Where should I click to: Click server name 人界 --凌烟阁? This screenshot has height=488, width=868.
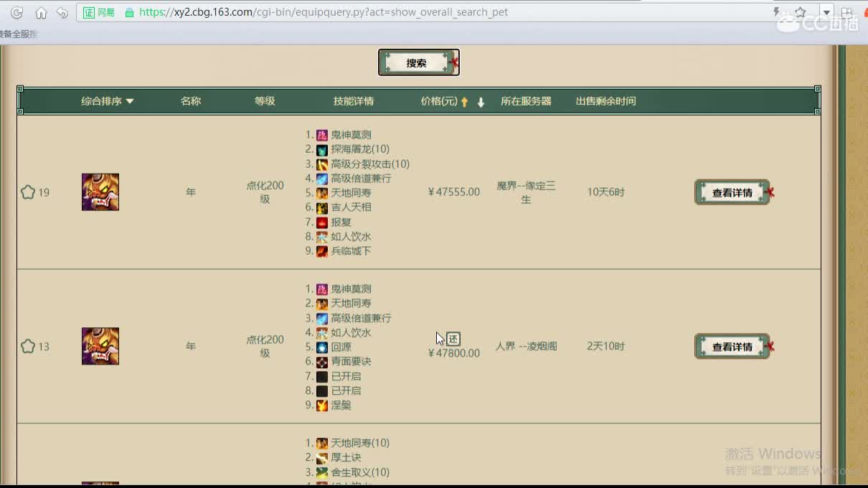coord(526,346)
